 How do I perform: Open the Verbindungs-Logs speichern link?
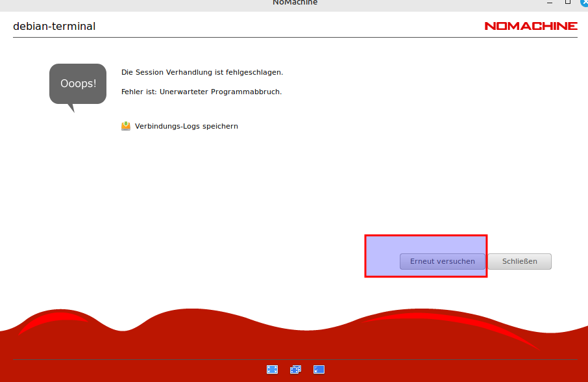click(186, 126)
